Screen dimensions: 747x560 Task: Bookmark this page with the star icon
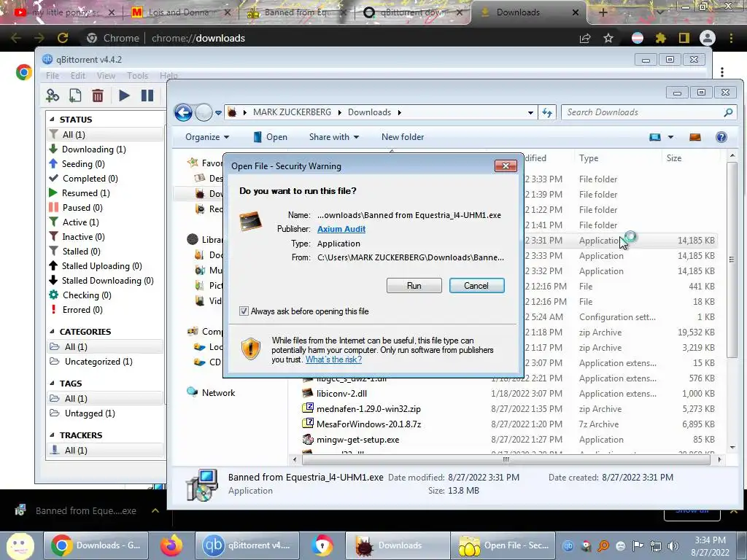pos(608,38)
